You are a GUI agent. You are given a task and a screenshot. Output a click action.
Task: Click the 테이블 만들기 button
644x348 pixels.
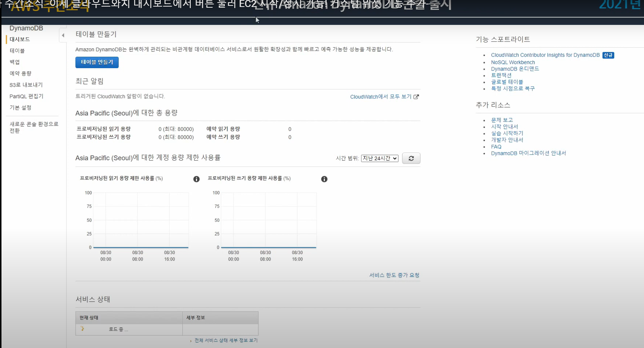pyautogui.click(x=97, y=62)
